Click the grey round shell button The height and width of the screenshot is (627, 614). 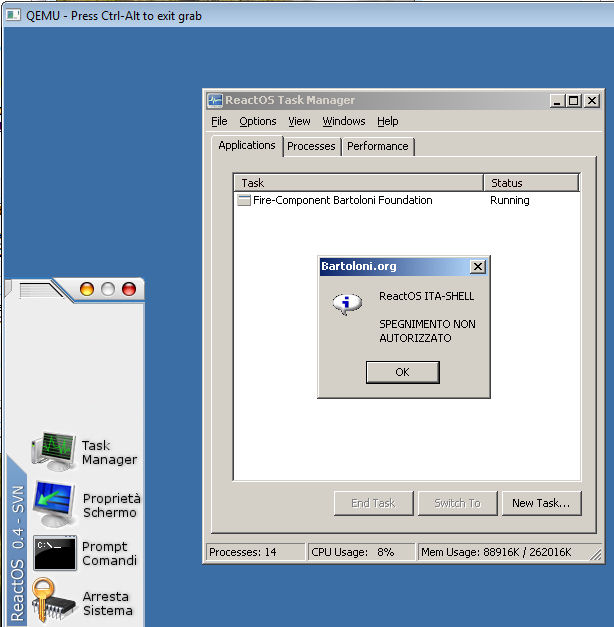(x=108, y=289)
